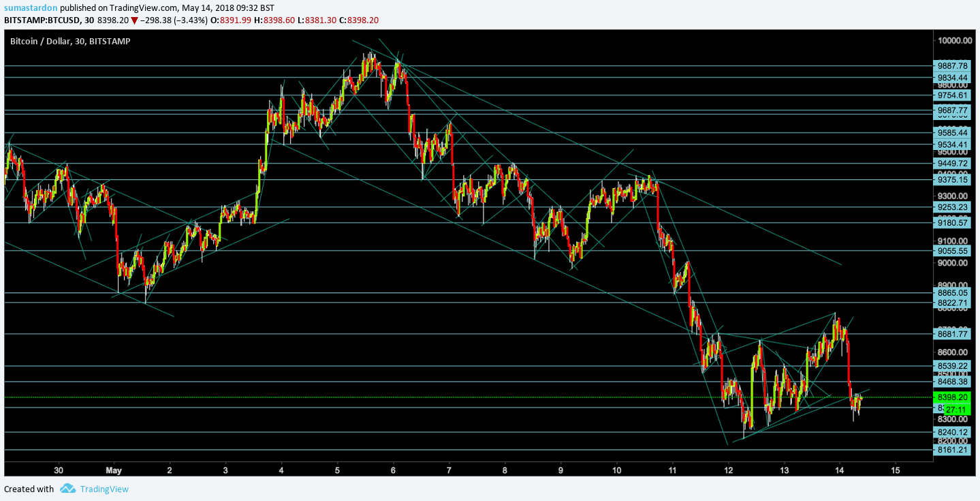
Task: Click the 9100.00 price axis tick
Action: (x=952, y=241)
